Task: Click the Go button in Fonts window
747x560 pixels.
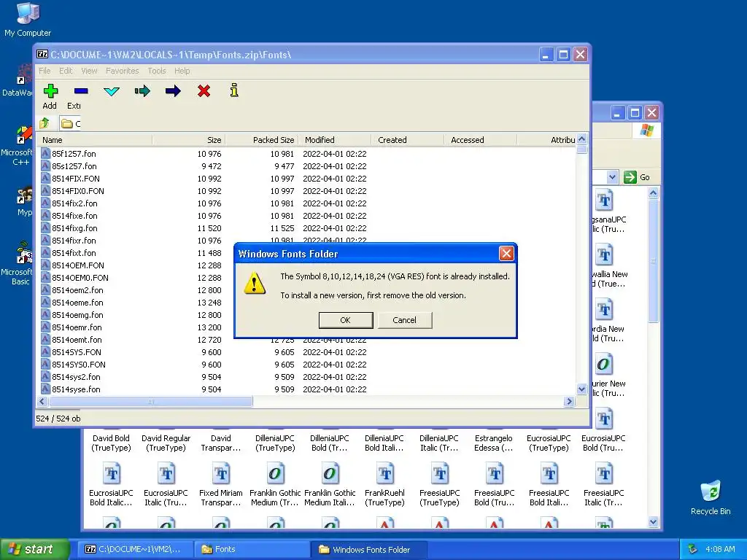Action: pyautogui.click(x=637, y=177)
